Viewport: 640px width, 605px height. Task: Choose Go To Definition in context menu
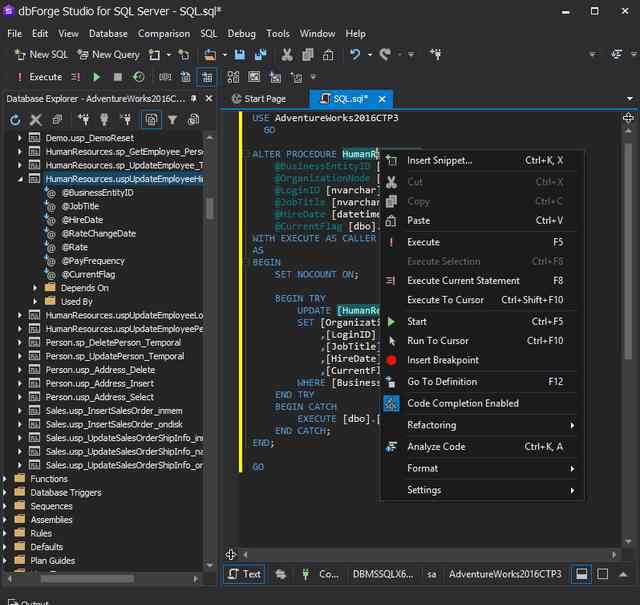click(x=482, y=382)
